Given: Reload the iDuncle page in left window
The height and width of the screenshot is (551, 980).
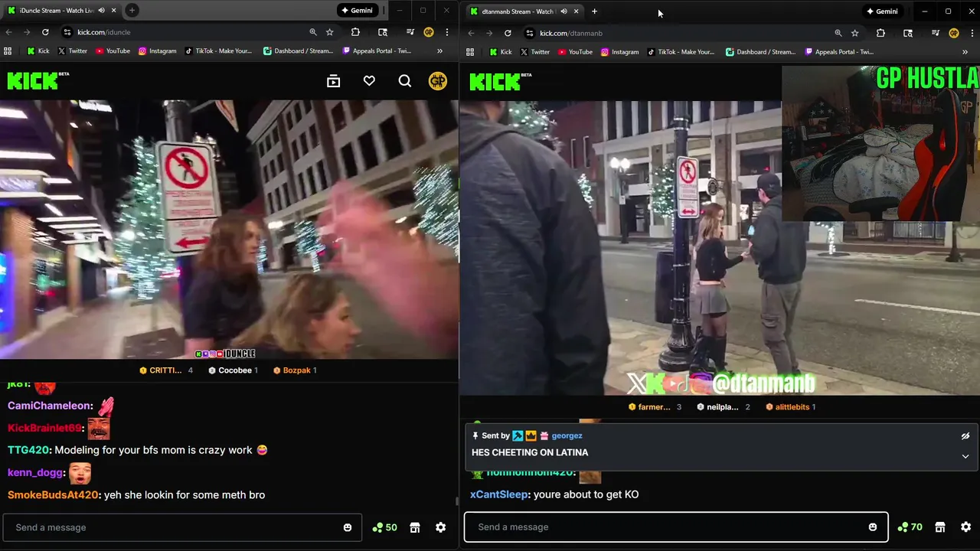Looking at the screenshot, I should (x=45, y=32).
